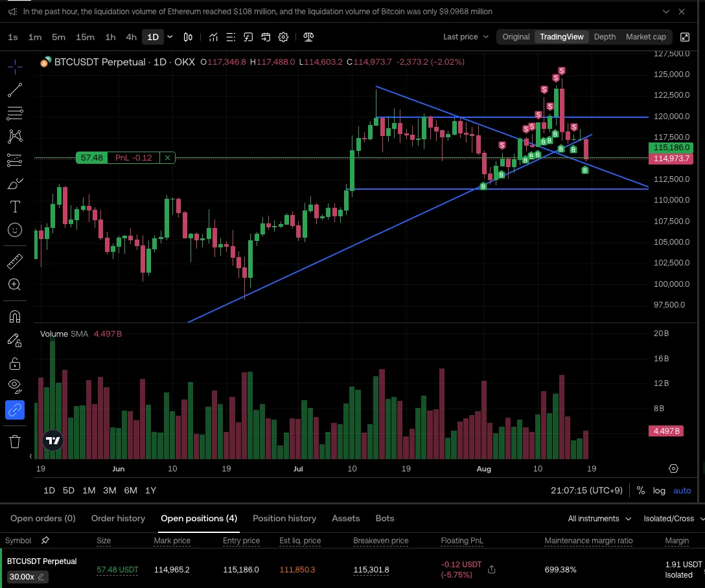Choose the ruler measure tool
Screen dimensions: 705x588
(15, 262)
